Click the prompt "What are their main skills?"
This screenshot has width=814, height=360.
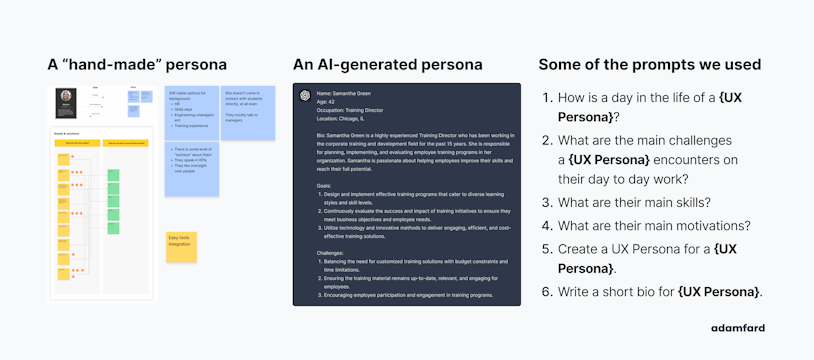click(627, 202)
